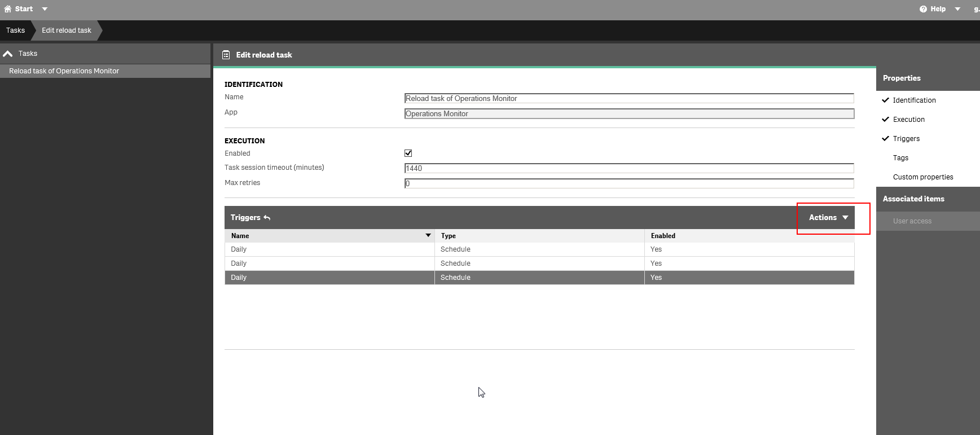Sort by Name column arrow
This screenshot has height=435, width=980.
point(428,235)
